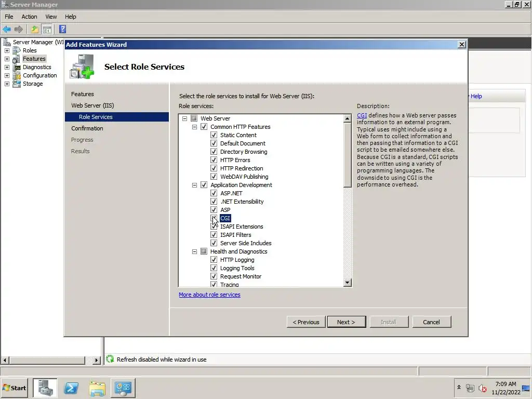Open the File menu

[9, 17]
